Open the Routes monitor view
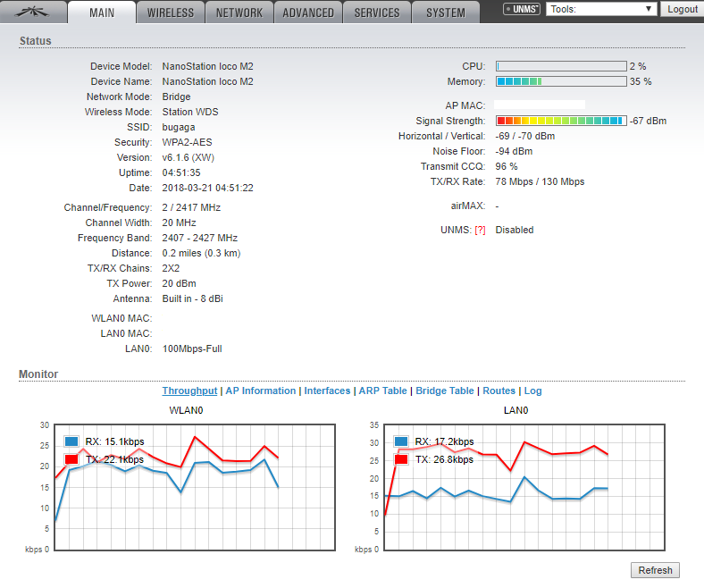Viewport: 704px width, 588px height. tap(499, 391)
